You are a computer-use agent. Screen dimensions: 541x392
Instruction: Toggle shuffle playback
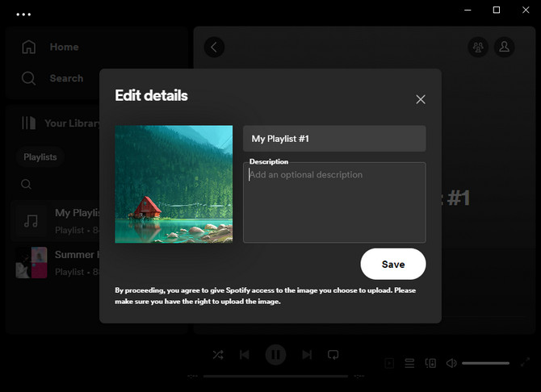218,354
